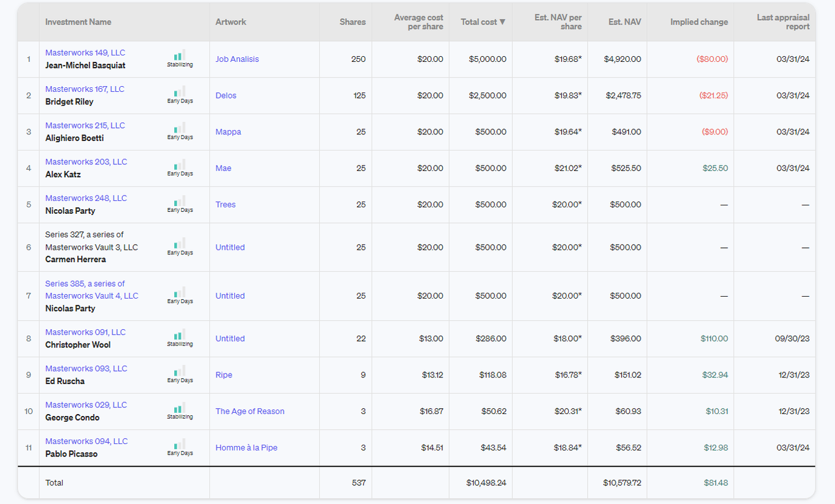Click the Shares column header
Viewport: 835px width, 504px height.
[x=352, y=22]
